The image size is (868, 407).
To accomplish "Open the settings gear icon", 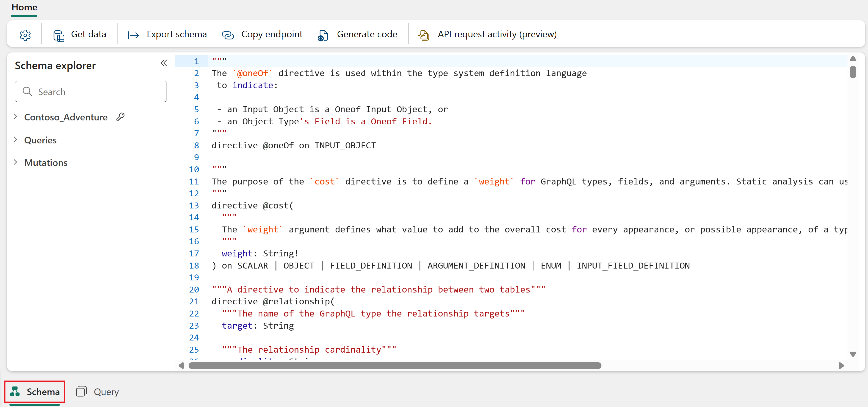I will point(25,35).
